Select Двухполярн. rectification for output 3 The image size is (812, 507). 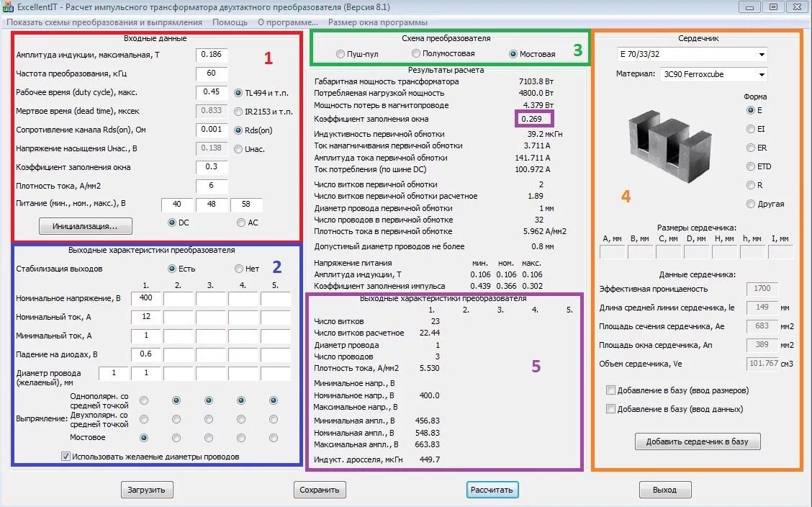click(x=209, y=419)
